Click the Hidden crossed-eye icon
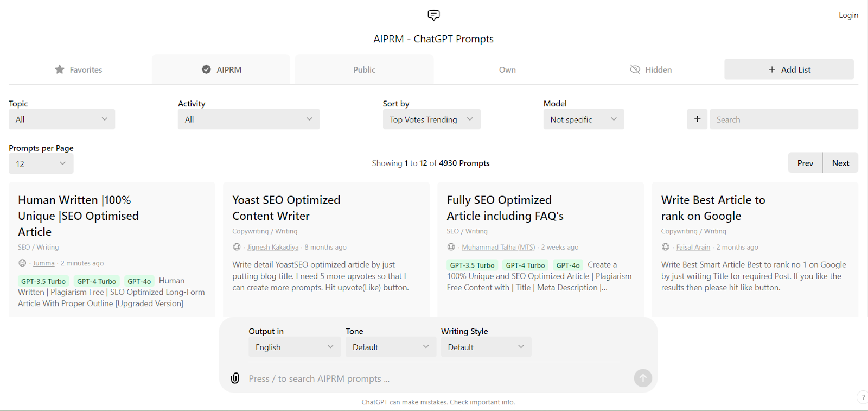 click(x=635, y=69)
